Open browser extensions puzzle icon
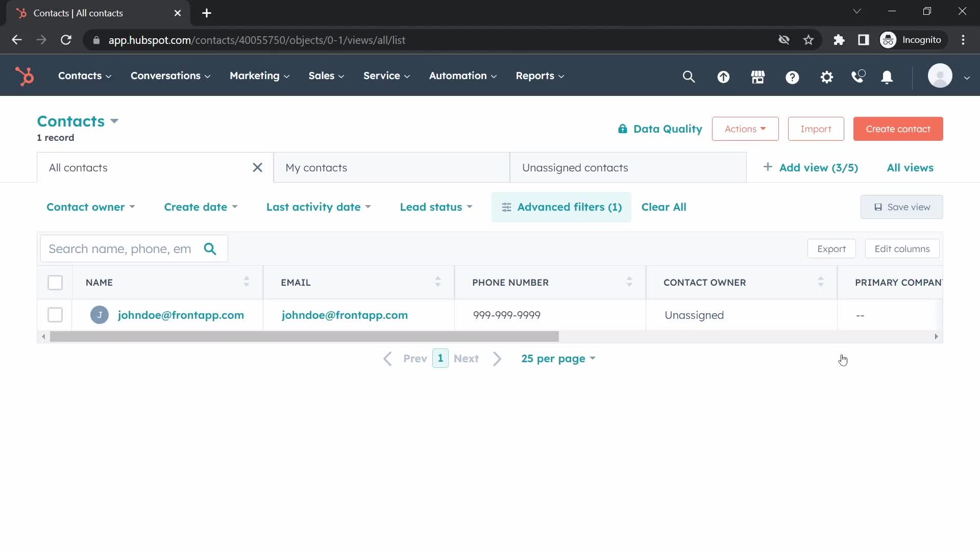 pos(839,40)
